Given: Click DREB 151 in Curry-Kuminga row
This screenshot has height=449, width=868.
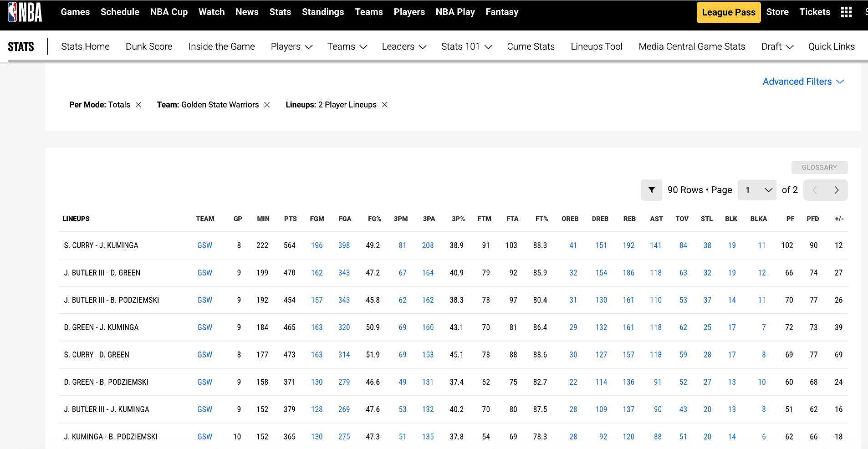Looking at the screenshot, I should coord(601,245).
